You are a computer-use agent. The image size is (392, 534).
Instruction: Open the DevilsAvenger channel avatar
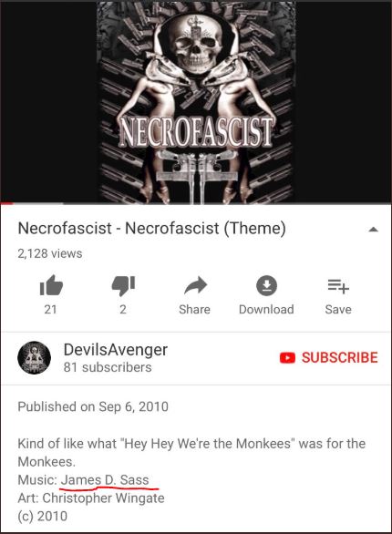(34, 357)
